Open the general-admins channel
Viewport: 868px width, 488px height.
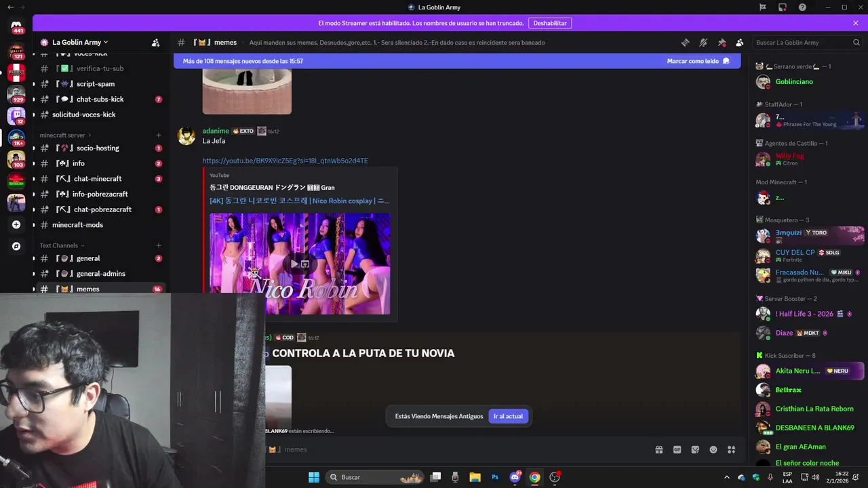tap(100, 274)
